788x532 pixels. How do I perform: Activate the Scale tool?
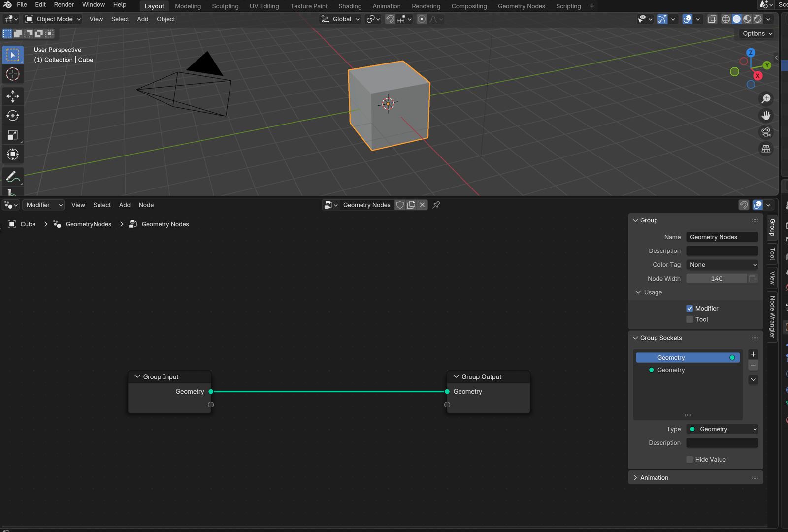(13, 135)
